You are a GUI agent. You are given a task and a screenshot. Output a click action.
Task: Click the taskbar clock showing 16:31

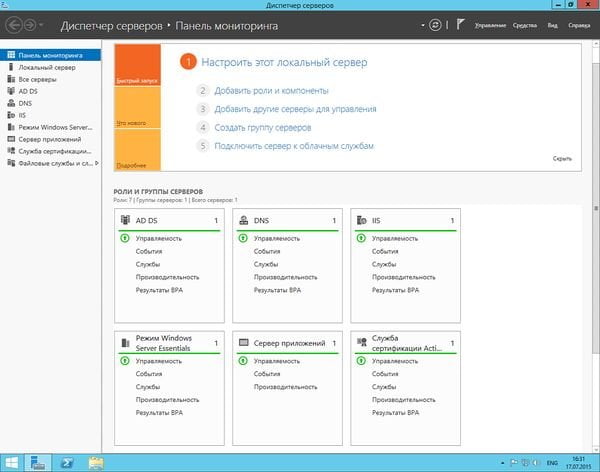tap(579, 463)
